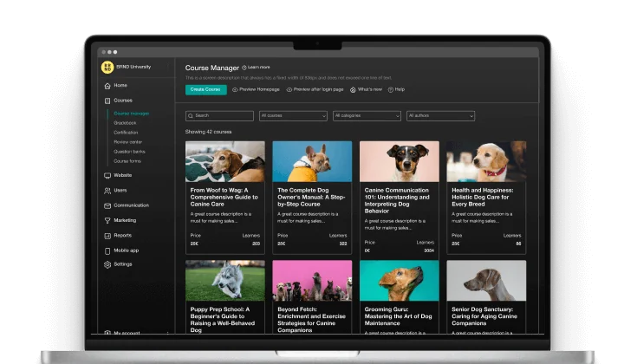624x364 pixels.
Task: Click the Website monitor icon in sidebar
Action: [107, 175]
